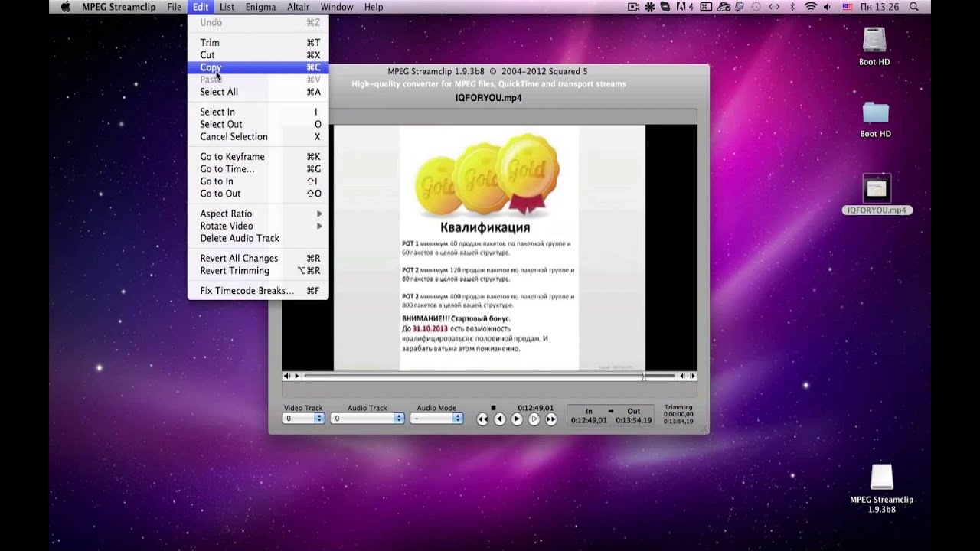Image resolution: width=980 pixels, height=551 pixels.
Task: Click the rewind double-arrow playback button
Action: [482, 419]
